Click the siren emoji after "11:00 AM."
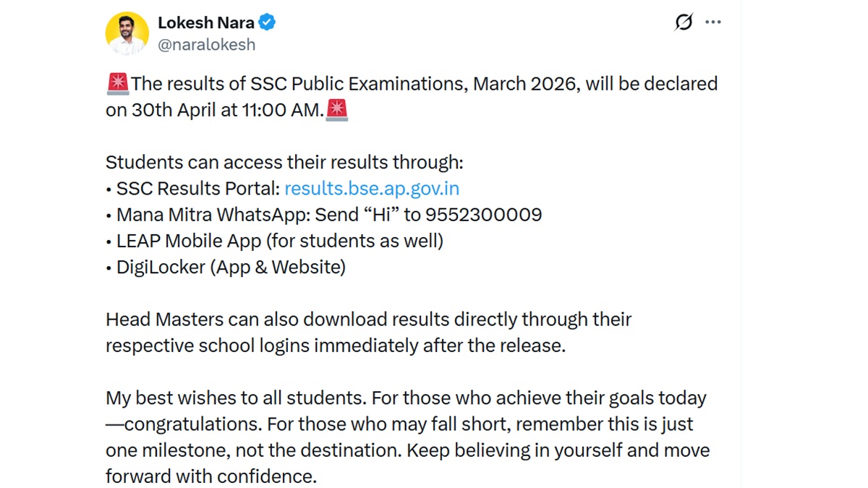Viewport: 868px width, 488px height. click(337, 110)
